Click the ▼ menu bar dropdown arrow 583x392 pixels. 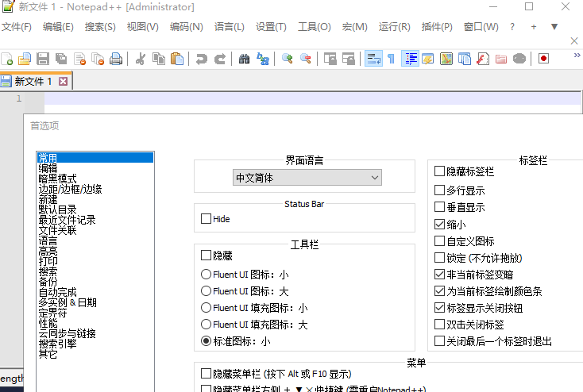(x=554, y=27)
